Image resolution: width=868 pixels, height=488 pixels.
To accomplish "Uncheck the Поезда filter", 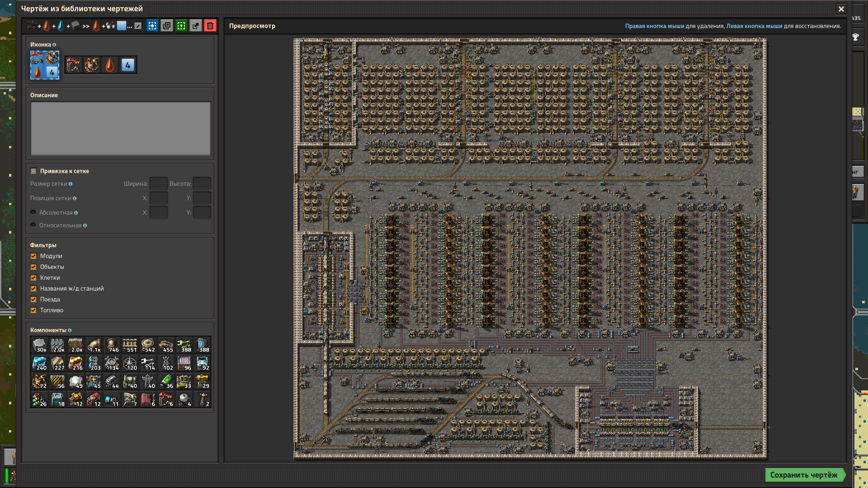I will click(x=33, y=300).
